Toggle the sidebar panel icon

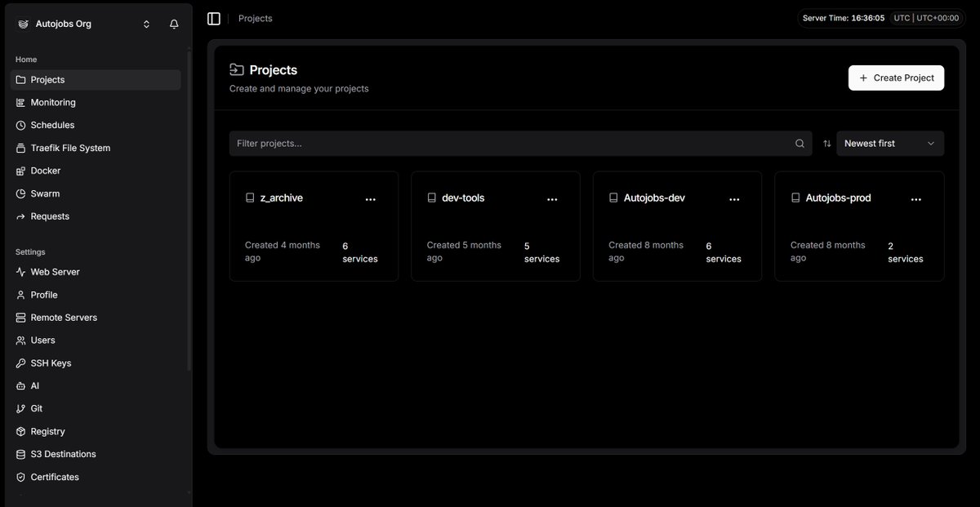click(214, 18)
